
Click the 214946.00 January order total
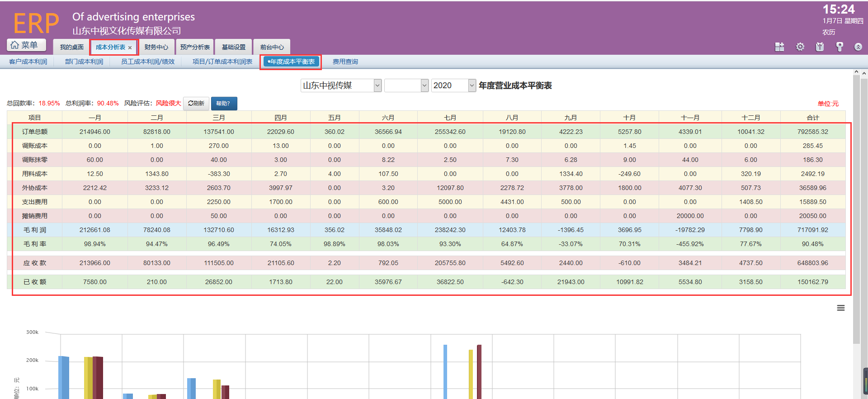point(95,132)
